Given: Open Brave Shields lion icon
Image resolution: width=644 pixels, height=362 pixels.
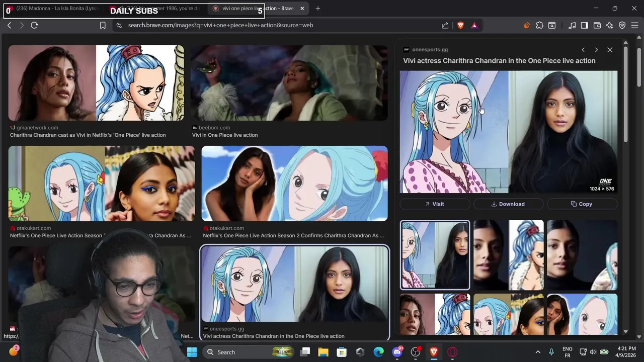Looking at the screenshot, I should pyautogui.click(x=460, y=25).
